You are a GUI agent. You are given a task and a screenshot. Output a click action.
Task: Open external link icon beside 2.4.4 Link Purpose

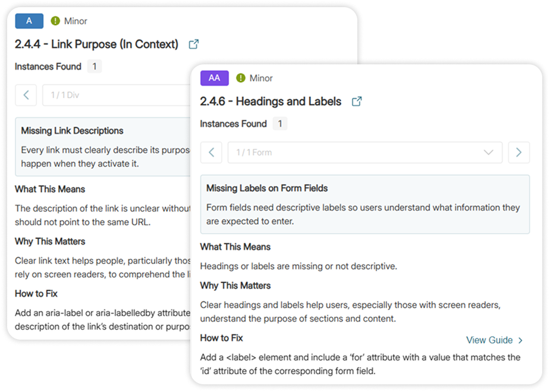tap(193, 44)
